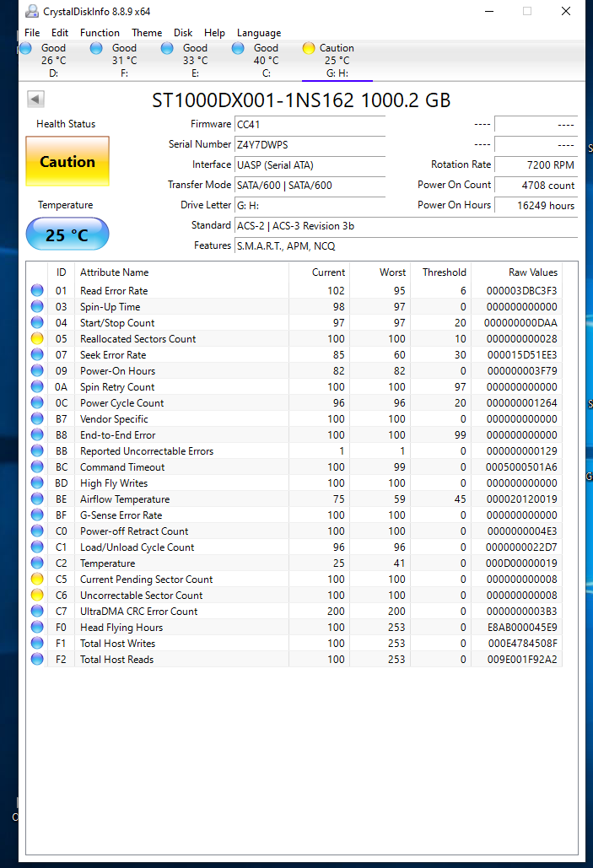
Task: Select the blue status orb for disk F:
Action: pyautogui.click(x=96, y=48)
